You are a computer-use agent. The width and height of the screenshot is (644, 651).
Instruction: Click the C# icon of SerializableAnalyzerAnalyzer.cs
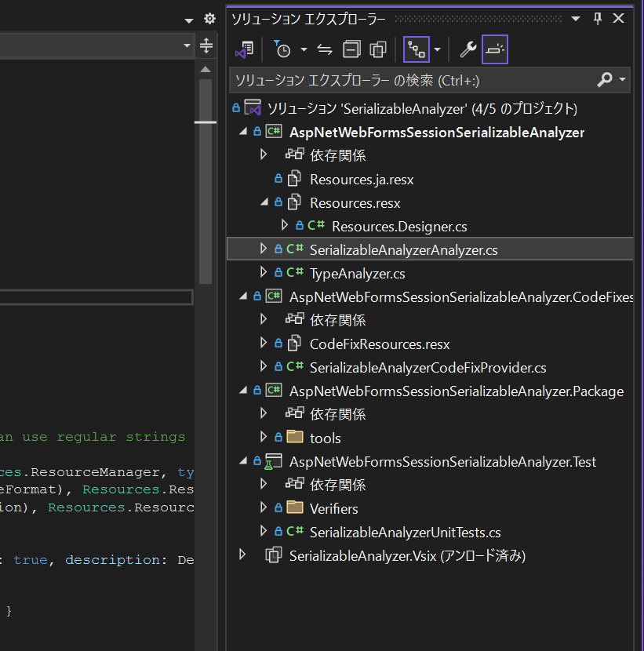click(x=295, y=249)
